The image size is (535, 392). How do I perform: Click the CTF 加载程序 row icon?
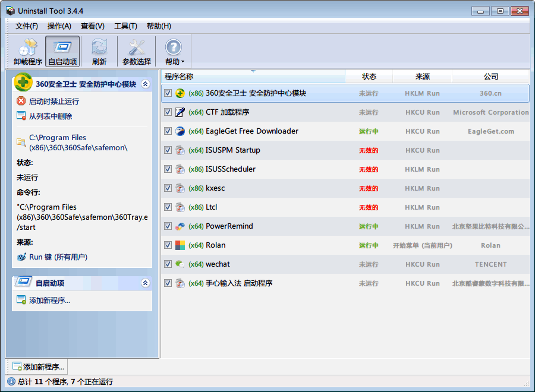(x=180, y=112)
